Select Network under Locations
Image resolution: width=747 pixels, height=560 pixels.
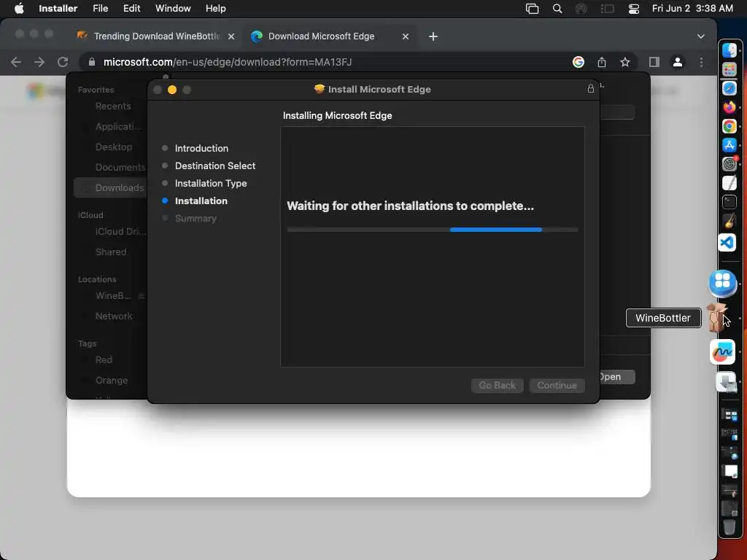(114, 316)
